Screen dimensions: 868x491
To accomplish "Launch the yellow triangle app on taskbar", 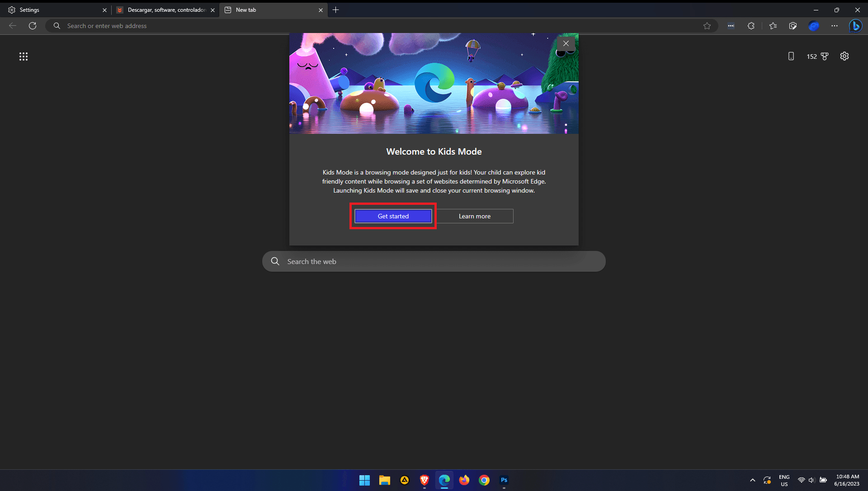I will click(404, 480).
